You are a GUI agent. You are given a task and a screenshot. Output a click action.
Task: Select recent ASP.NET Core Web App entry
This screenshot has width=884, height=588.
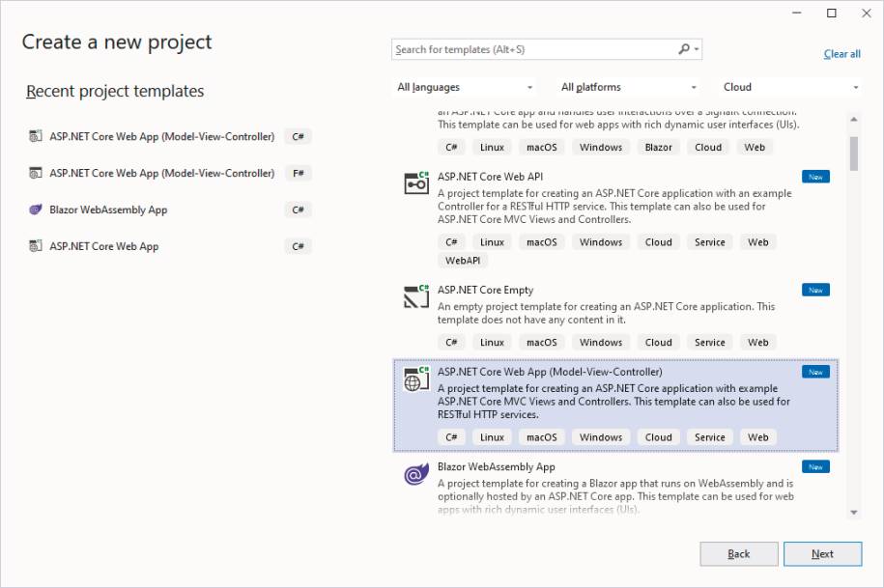[x=170, y=246]
